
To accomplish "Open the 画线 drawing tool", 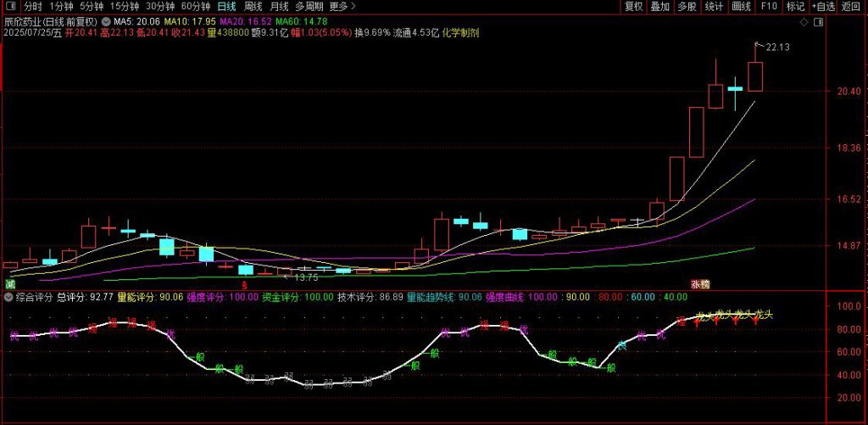I will pos(742,6).
